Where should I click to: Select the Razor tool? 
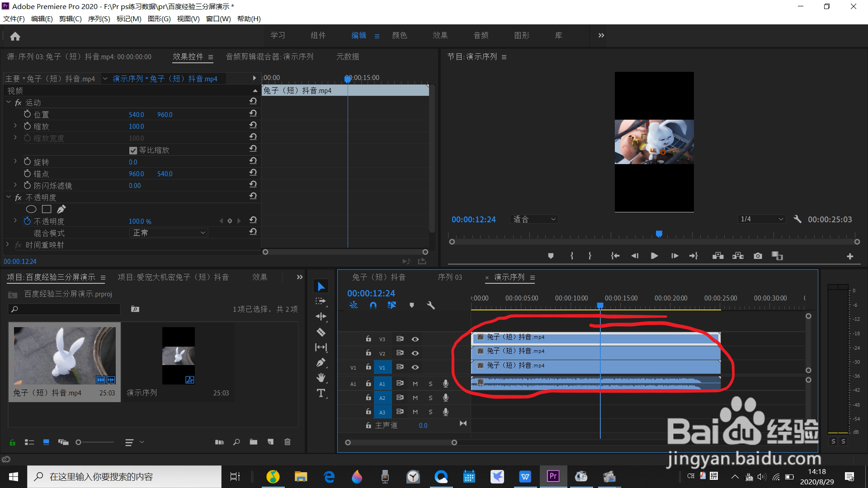pos(321,332)
